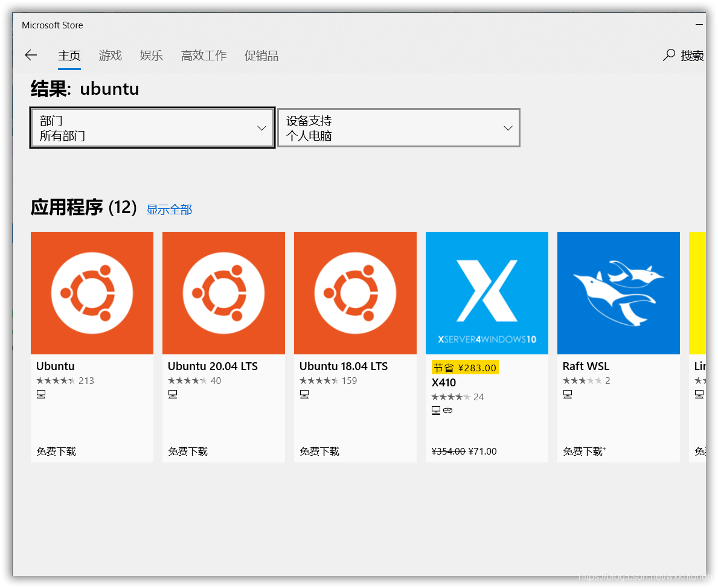Click the Microsoft Store window title
Screen dimensions: 718x588
52,25
